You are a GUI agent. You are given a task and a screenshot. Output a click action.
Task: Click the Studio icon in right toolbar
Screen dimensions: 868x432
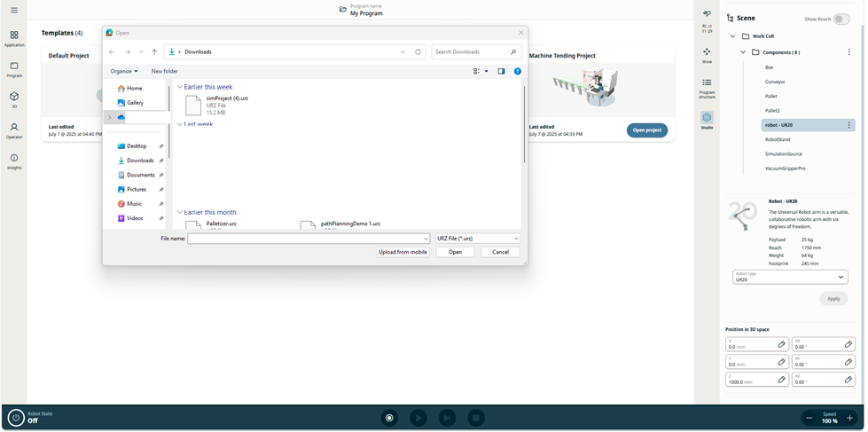pyautogui.click(x=707, y=120)
